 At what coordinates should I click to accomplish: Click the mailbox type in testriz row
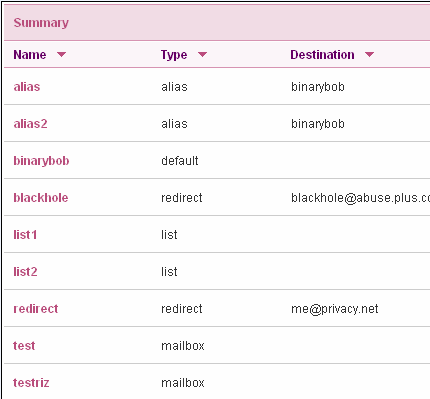point(183,383)
